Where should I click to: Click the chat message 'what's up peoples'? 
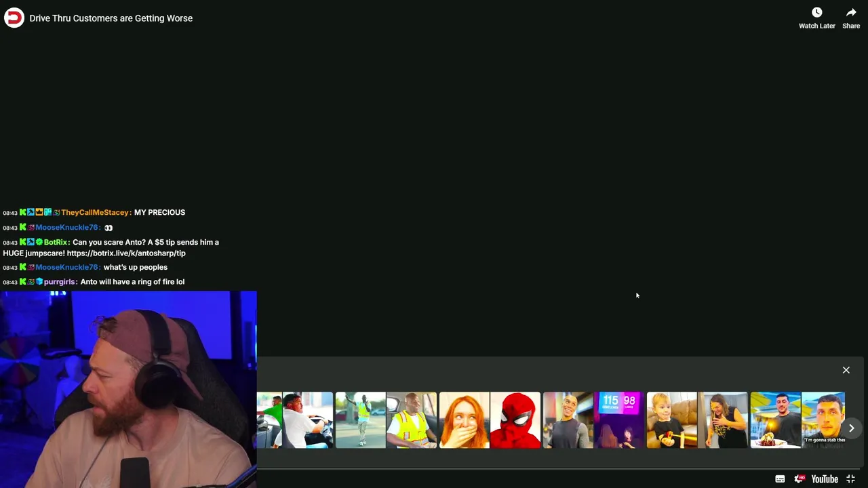(x=135, y=267)
